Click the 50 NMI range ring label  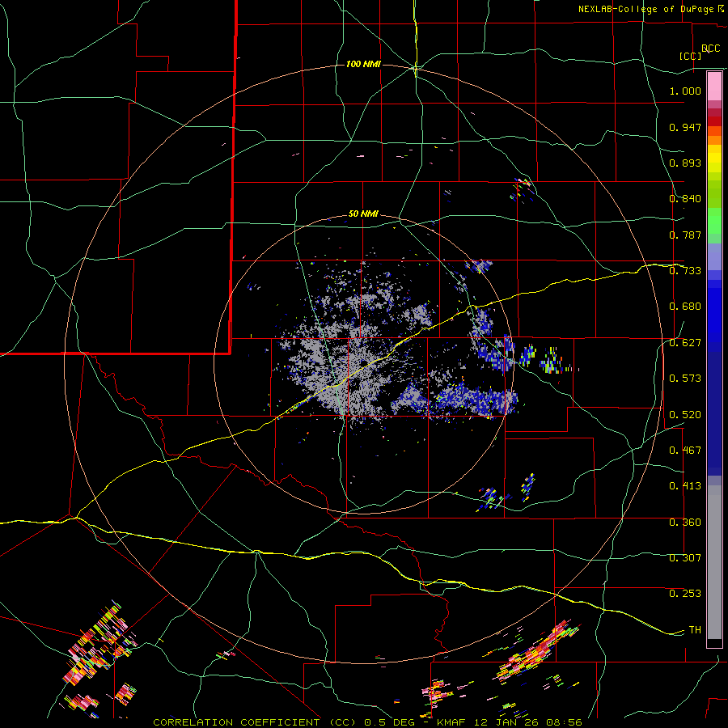[x=363, y=214]
